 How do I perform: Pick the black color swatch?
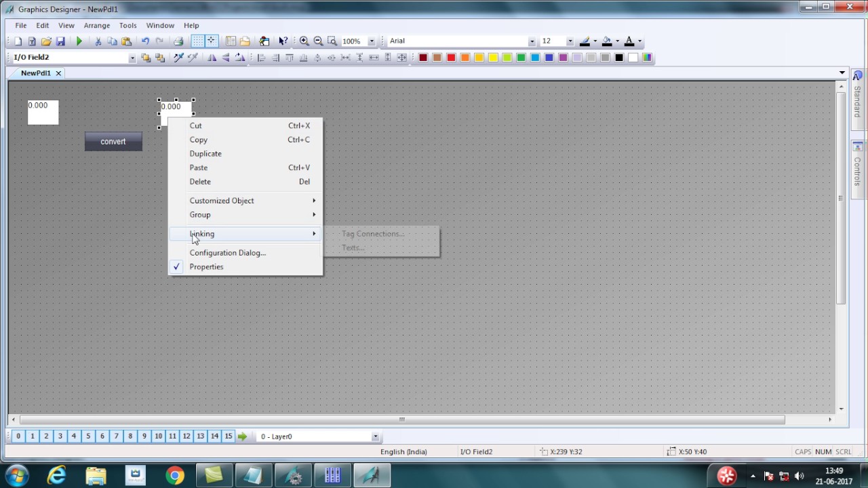[619, 58]
